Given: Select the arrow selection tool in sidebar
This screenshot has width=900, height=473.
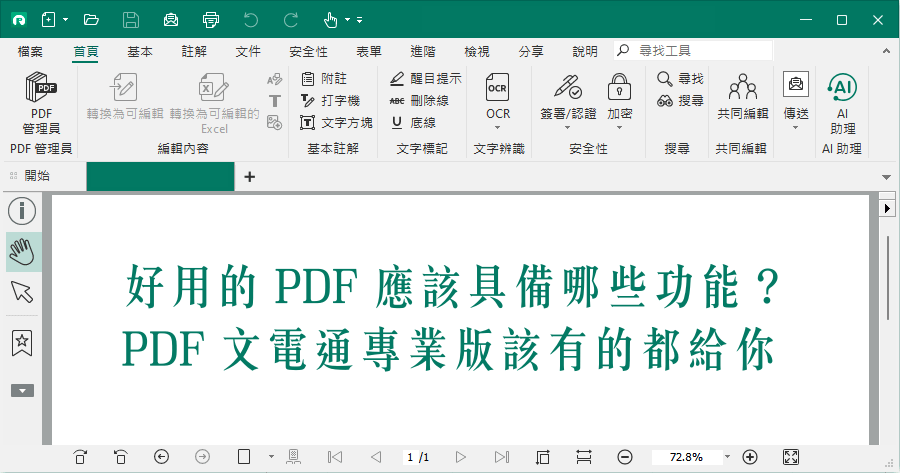Looking at the screenshot, I should tap(22, 292).
